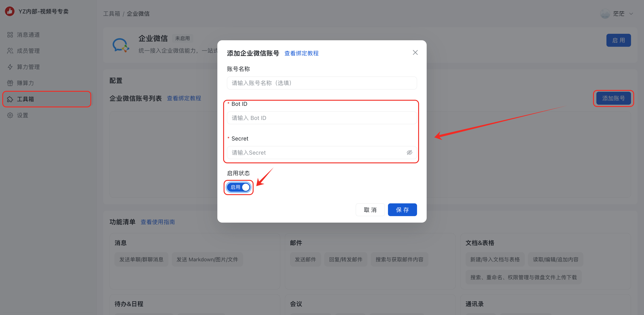Click 企业微信 breadcrumb text
Viewport: 644px width, 315px height.
[x=138, y=14]
